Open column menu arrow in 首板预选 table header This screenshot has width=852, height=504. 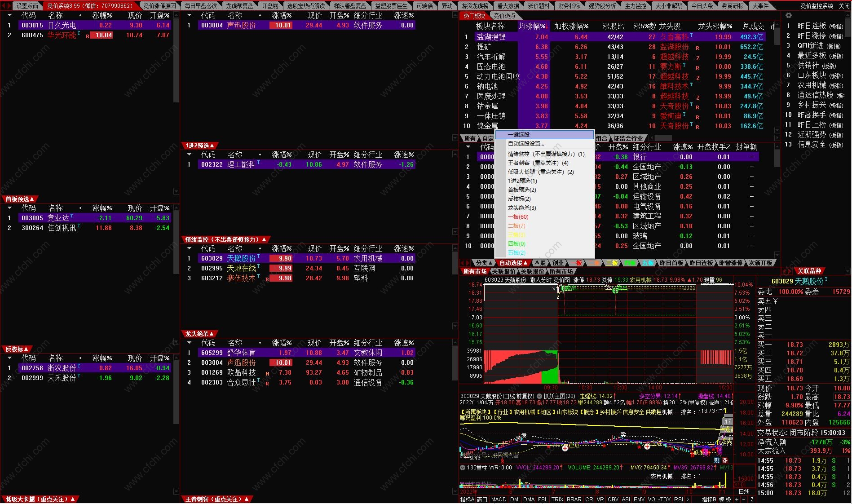pyautogui.click(x=9, y=208)
